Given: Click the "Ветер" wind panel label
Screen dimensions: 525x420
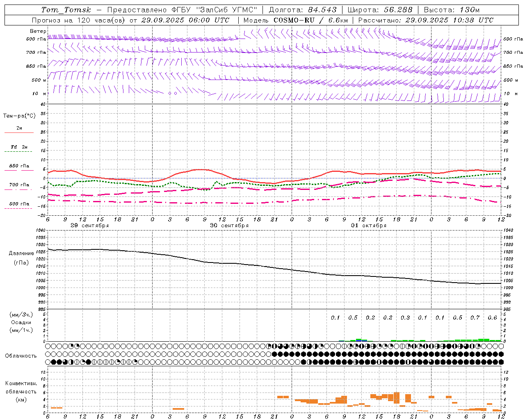Looking at the screenshot, I should (38, 31).
